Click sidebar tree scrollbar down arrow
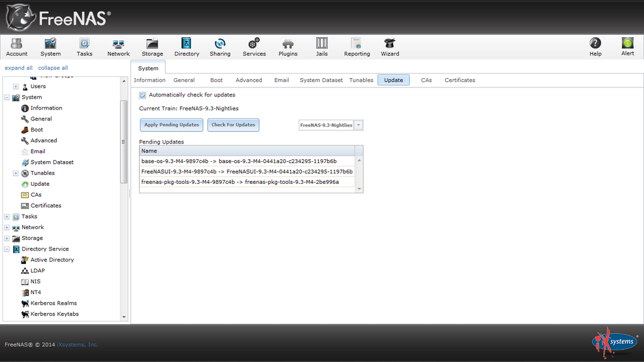644x362 pixels. click(x=124, y=317)
